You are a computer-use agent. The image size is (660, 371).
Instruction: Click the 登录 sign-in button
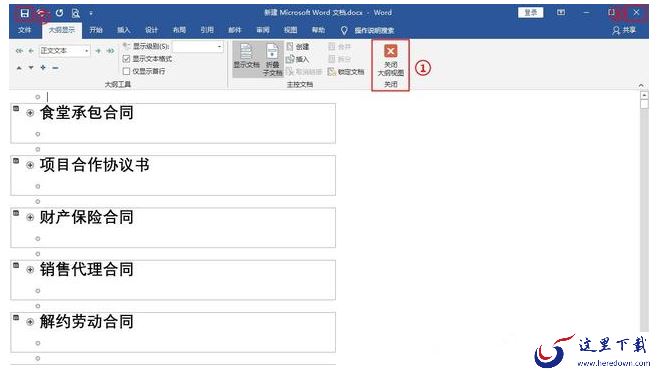(x=530, y=13)
